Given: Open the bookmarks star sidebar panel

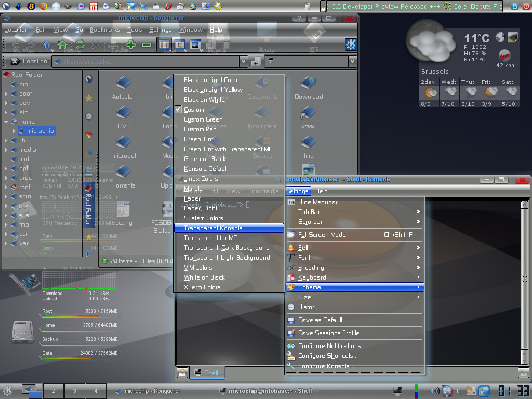Looking at the screenshot, I should point(89,98).
